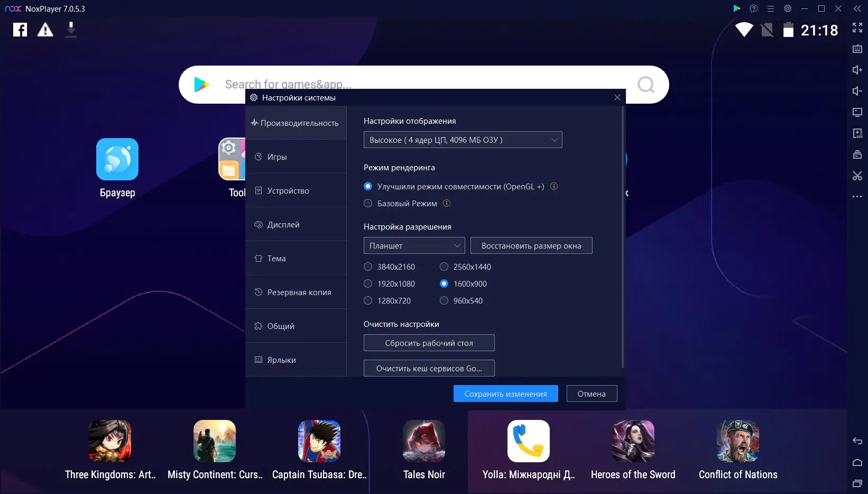Expand the Планшет resolution type dropdown
This screenshot has height=494, width=868.
pos(414,245)
